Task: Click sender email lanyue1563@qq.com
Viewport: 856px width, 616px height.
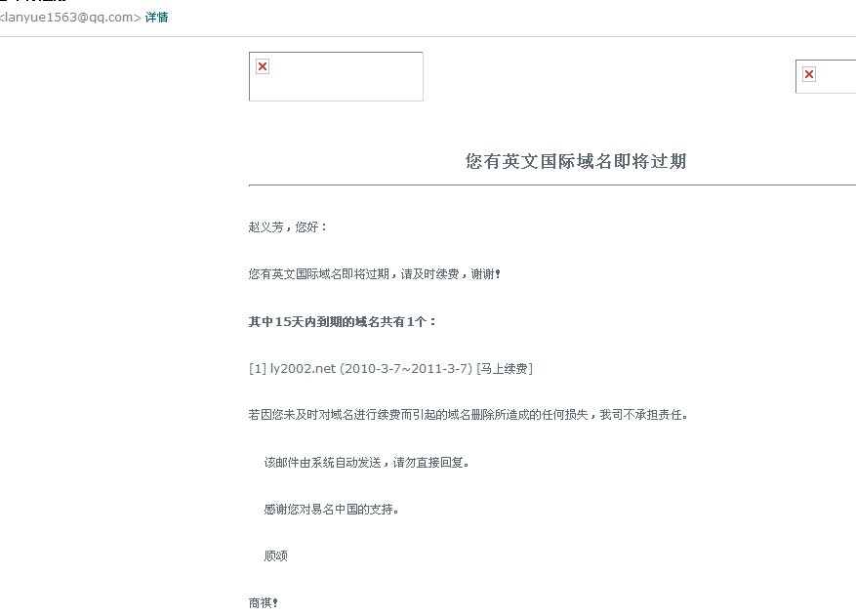Action: pyautogui.click(x=69, y=18)
